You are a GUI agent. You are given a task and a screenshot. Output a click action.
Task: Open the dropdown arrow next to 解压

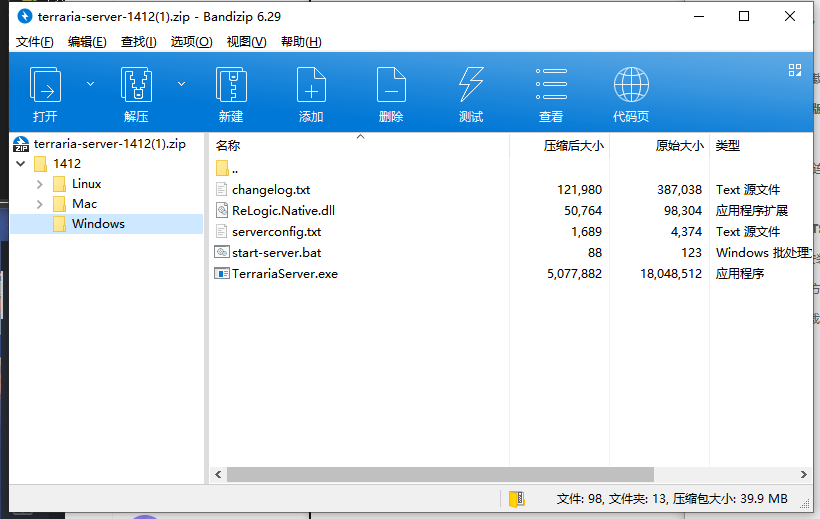(x=181, y=84)
